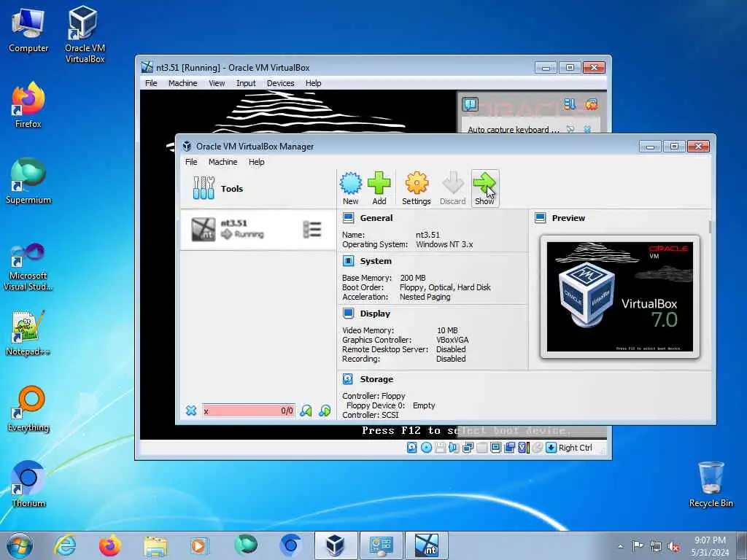Click the Base Memory value 200 MB
The width and height of the screenshot is (747, 560).
coord(413,278)
